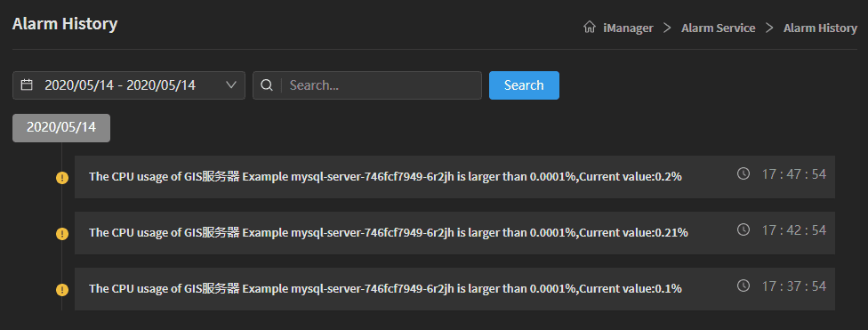Image resolution: width=868 pixels, height=330 pixels.
Task: Click the magnifier icon in search box
Action: (267, 85)
